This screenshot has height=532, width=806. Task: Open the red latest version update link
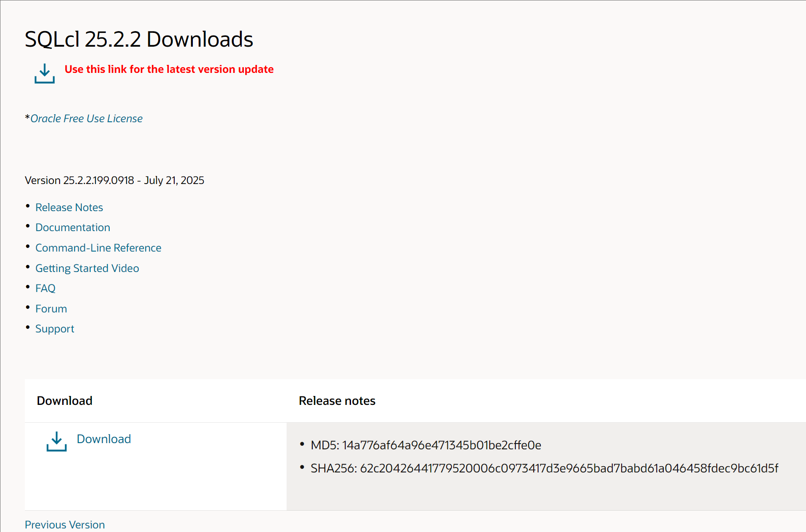169,69
